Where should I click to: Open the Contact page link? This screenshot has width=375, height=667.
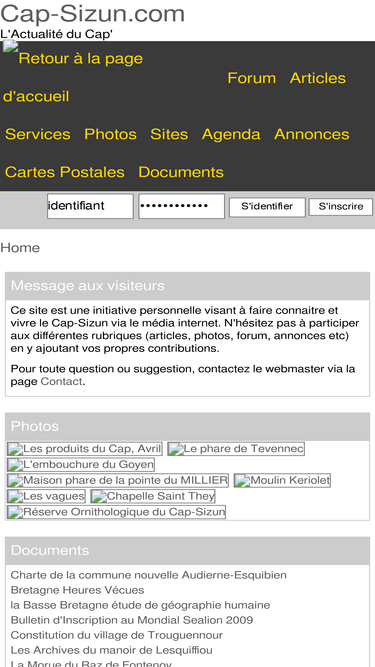61,382
